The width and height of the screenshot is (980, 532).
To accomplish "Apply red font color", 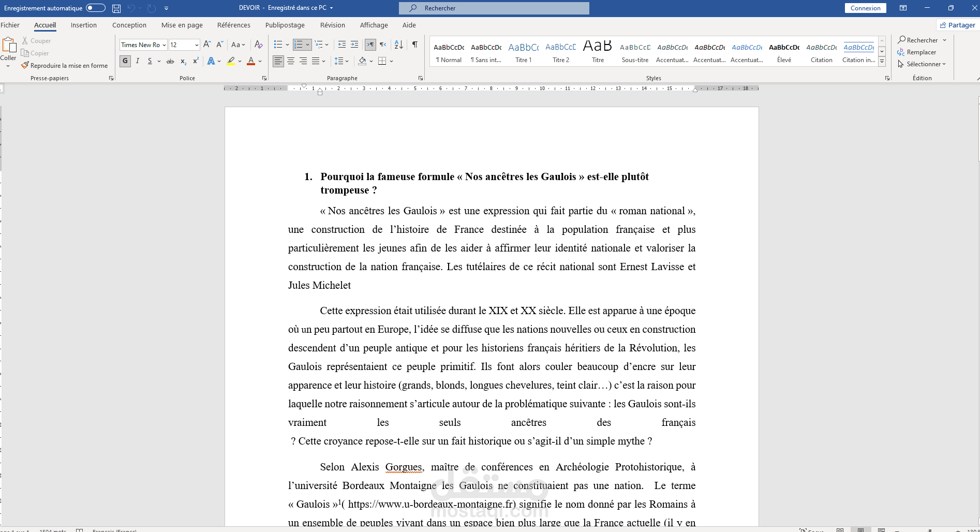I will click(x=251, y=61).
